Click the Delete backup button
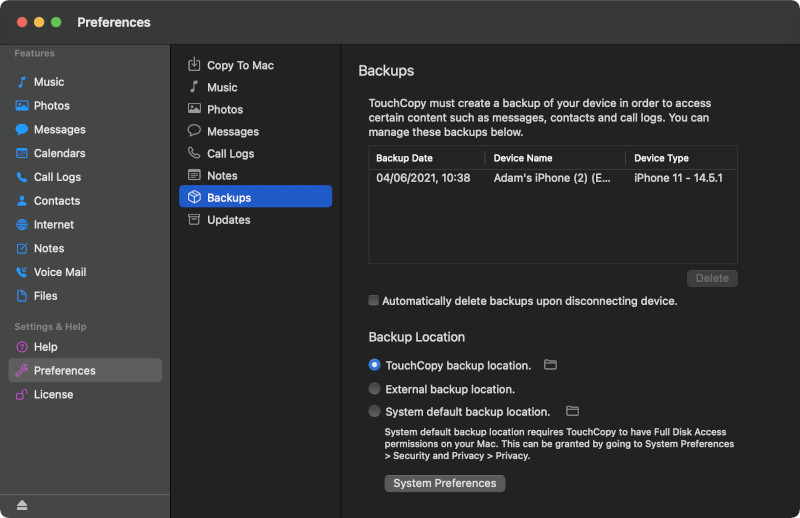 (712, 278)
